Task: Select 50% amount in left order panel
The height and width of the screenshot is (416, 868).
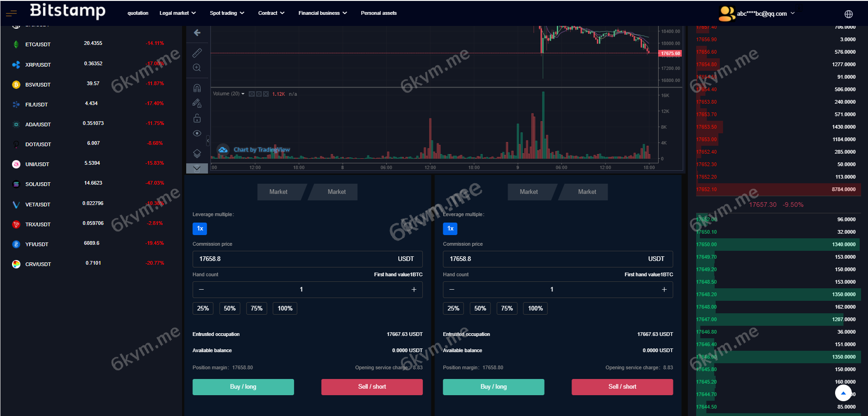Action: point(230,309)
